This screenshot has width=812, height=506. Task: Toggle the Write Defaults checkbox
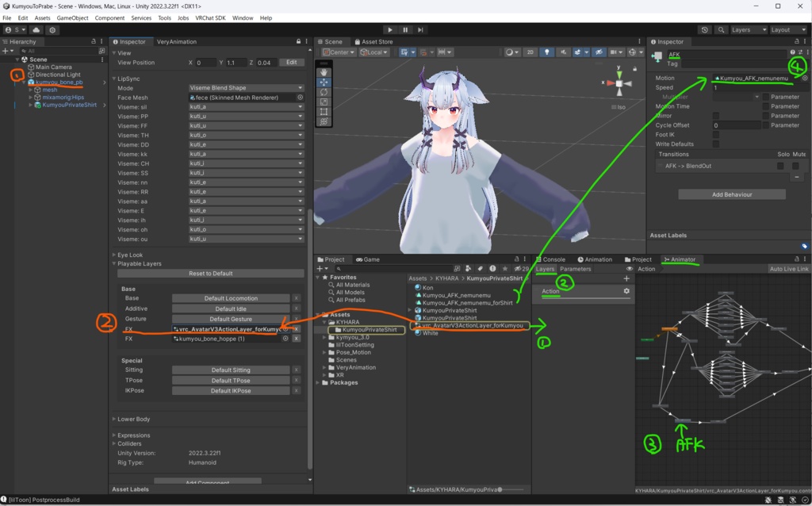(716, 144)
